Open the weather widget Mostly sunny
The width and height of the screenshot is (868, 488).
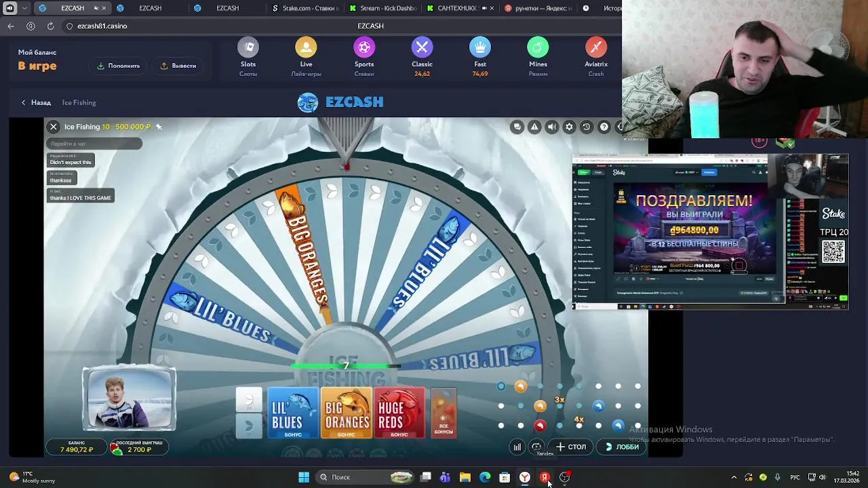click(32, 477)
